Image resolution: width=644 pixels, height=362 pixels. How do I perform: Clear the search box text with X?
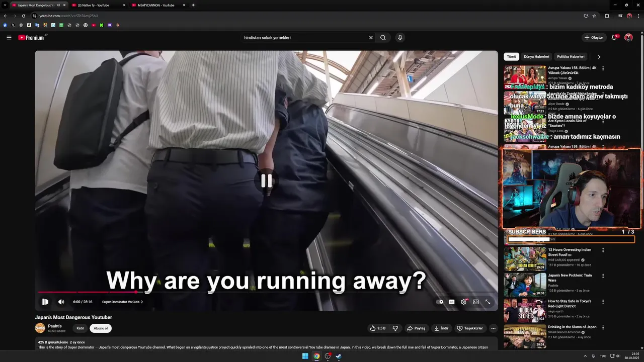tap(371, 38)
